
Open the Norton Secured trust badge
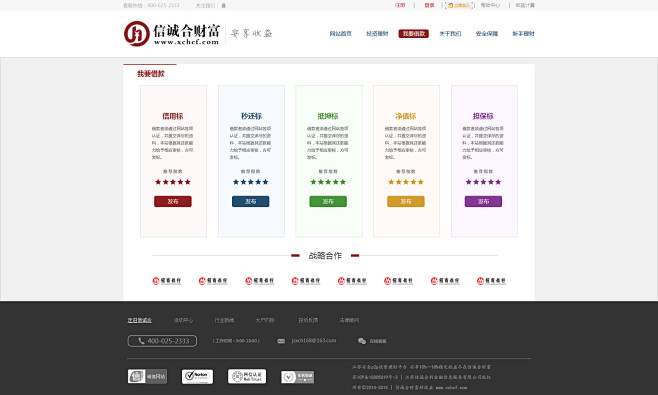point(197,377)
